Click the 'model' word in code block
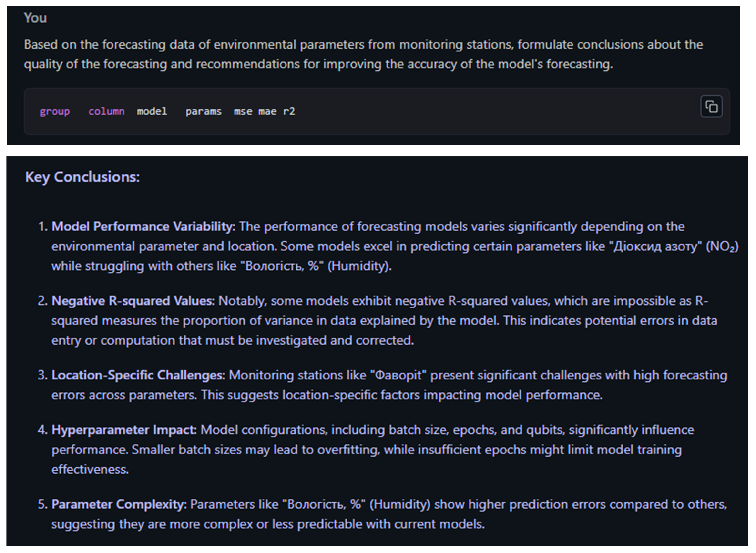756x553 pixels. pos(152,112)
